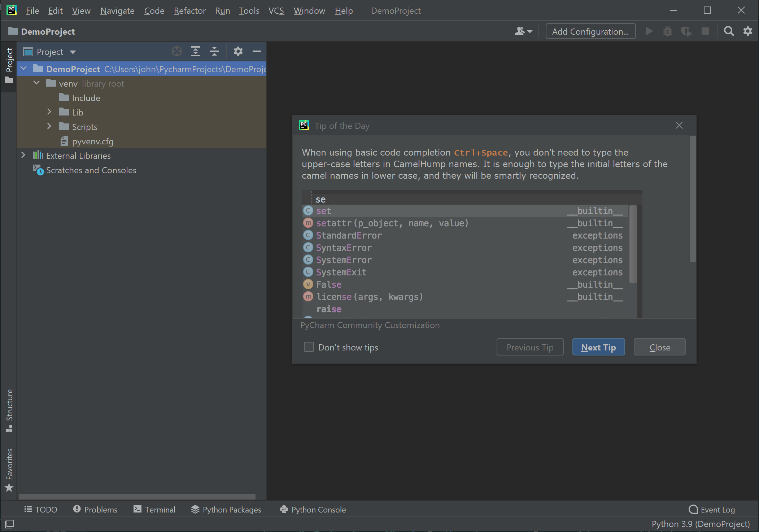Collapse the venv folder
The height and width of the screenshot is (532, 759).
click(36, 83)
